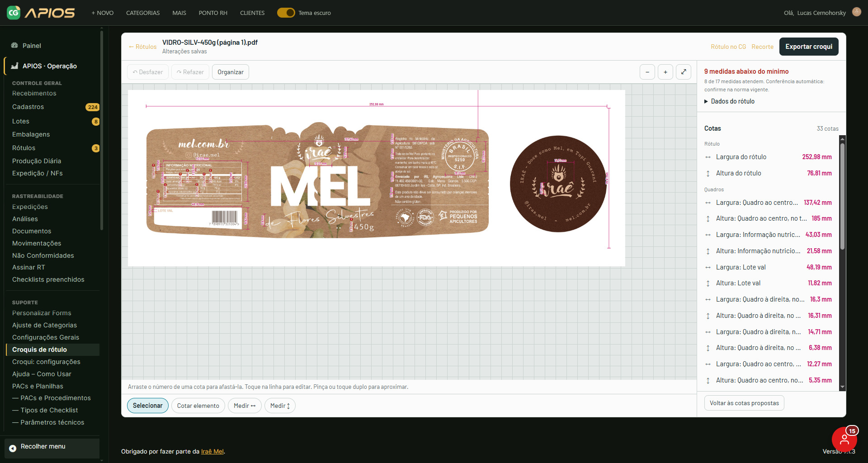The width and height of the screenshot is (868, 463).
Task: Click Voltar às cotas propostas
Action: 744,403
